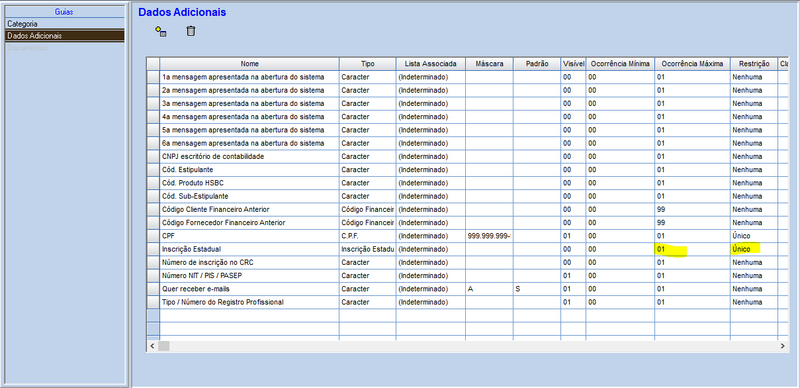Click the Máscara column header
800x388 pixels.
coord(489,64)
